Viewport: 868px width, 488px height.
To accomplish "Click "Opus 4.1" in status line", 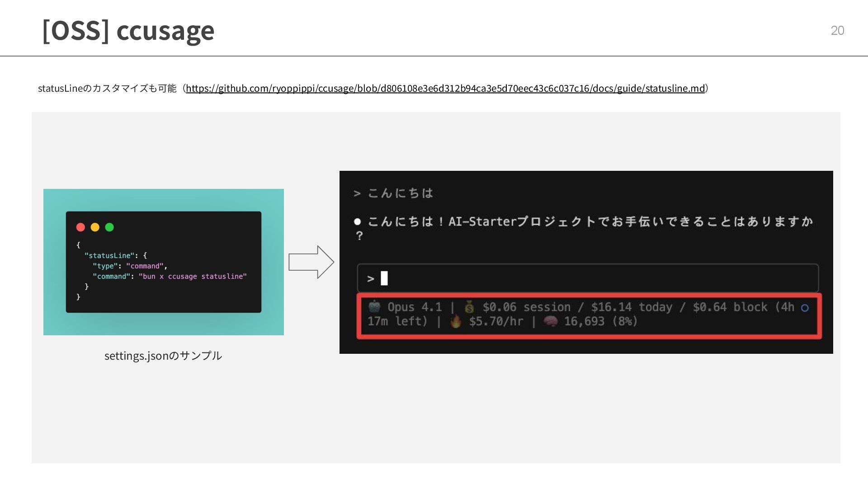I will pos(415,307).
